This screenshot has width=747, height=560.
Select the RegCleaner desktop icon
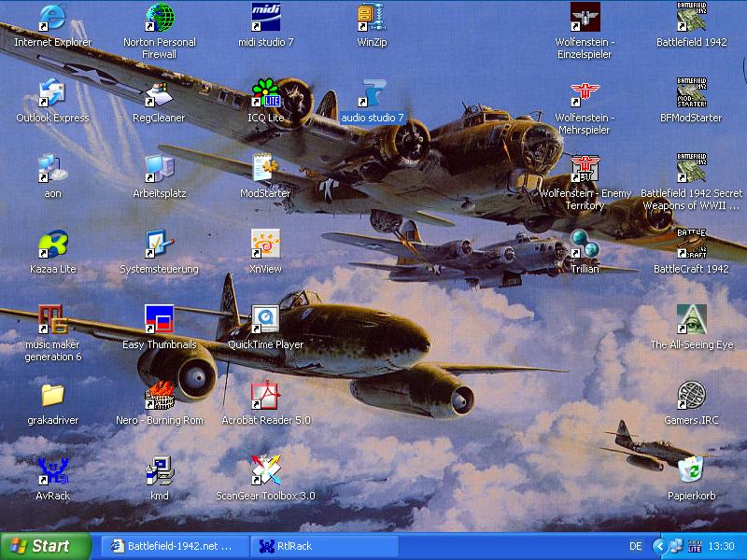pos(160,93)
